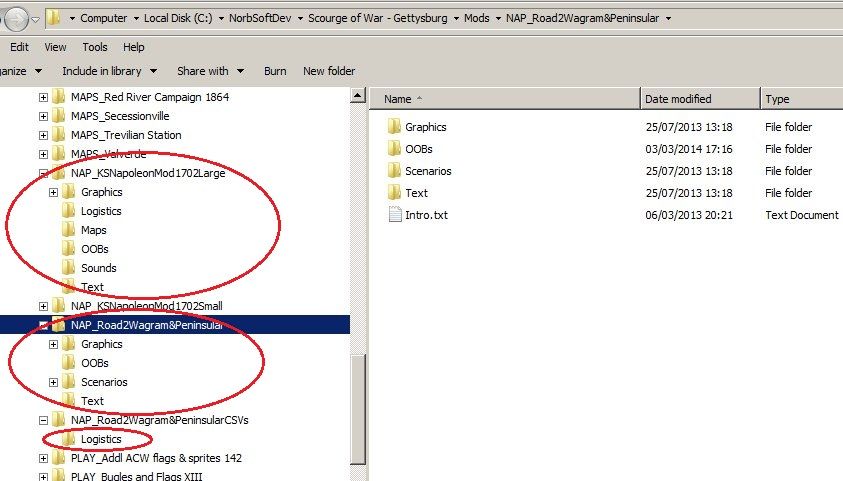Open the View menu
Viewport: 843px width, 481px height.
tap(55, 47)
